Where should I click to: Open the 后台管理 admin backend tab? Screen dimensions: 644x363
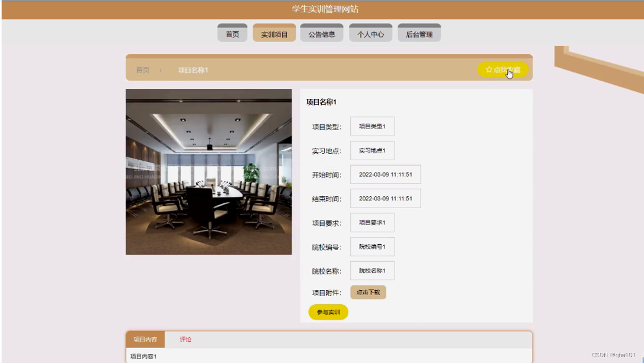(419, 32)
